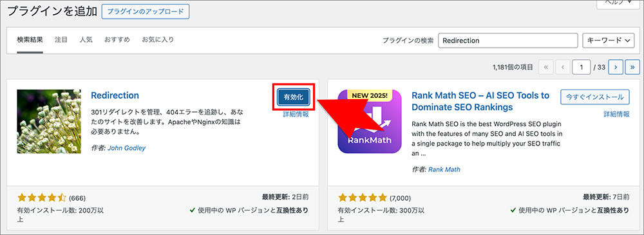Viewport: 644px width, 235px height.
Task: Select the 検索結果 tab
Action: pos(30,40)
